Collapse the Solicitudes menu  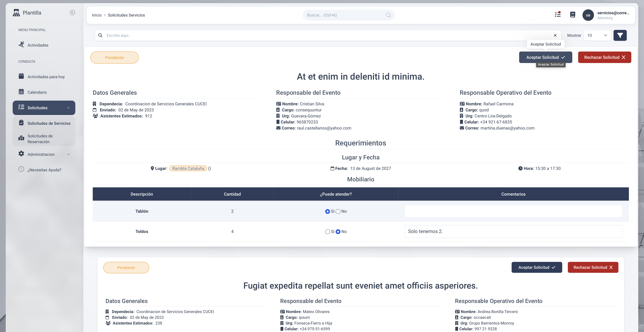tap(44, 108)
